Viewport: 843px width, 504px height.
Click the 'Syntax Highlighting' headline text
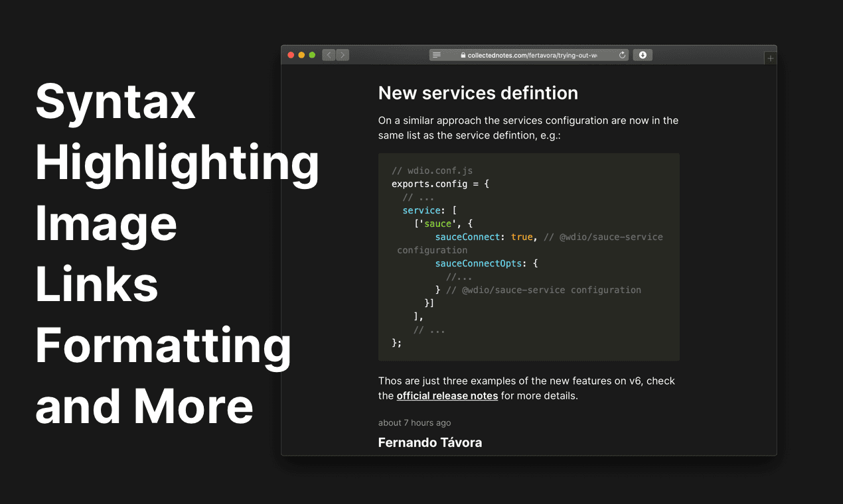(x=177, y=131)
